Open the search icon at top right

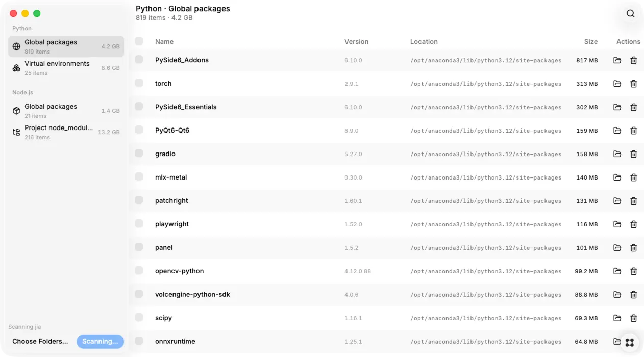click(630, 14)
